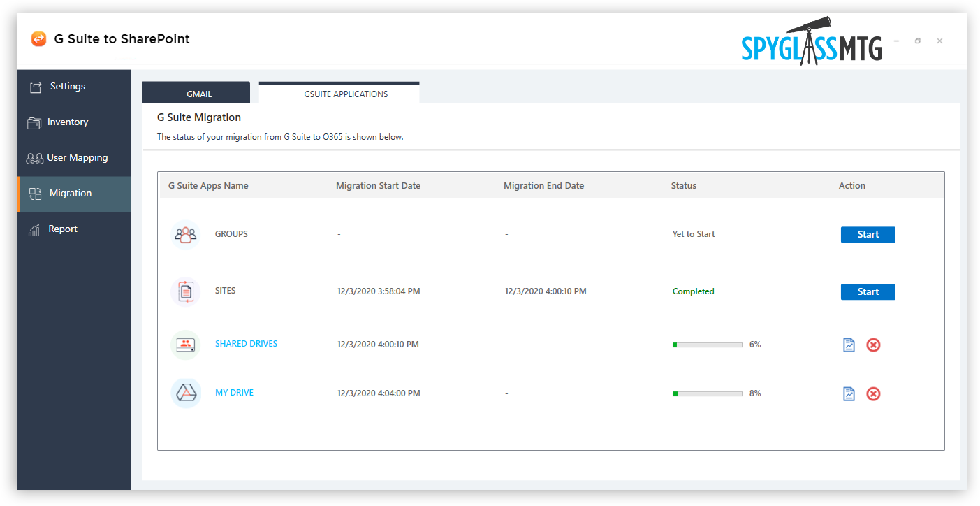Click the MY DRIVE app icon

pos(186,393)
